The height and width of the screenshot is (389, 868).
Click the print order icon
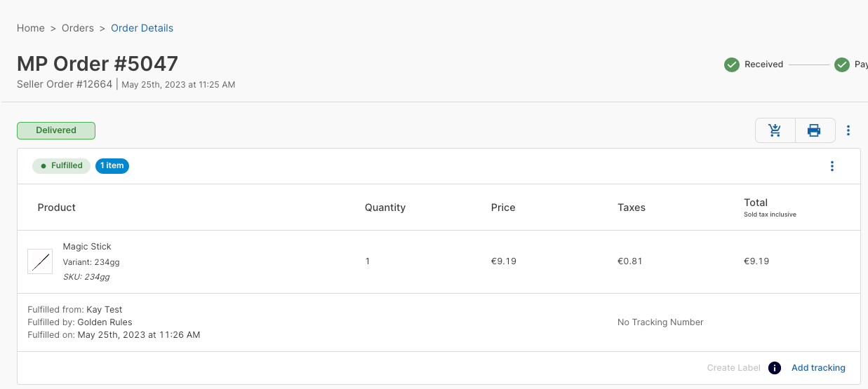pyautogui.click(x=814, y=130)
